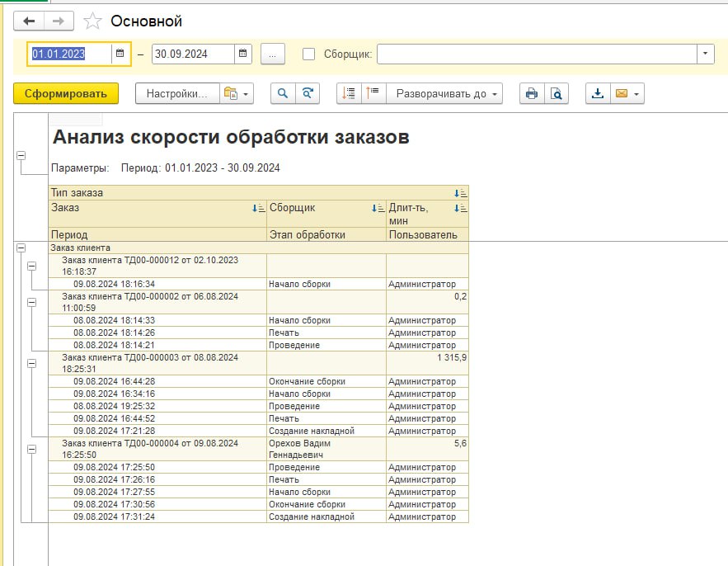Viewport: 728px width, 566px height.
Task: Sort by Длит-ть, мин column icon
Action: (x=461, y=208)
